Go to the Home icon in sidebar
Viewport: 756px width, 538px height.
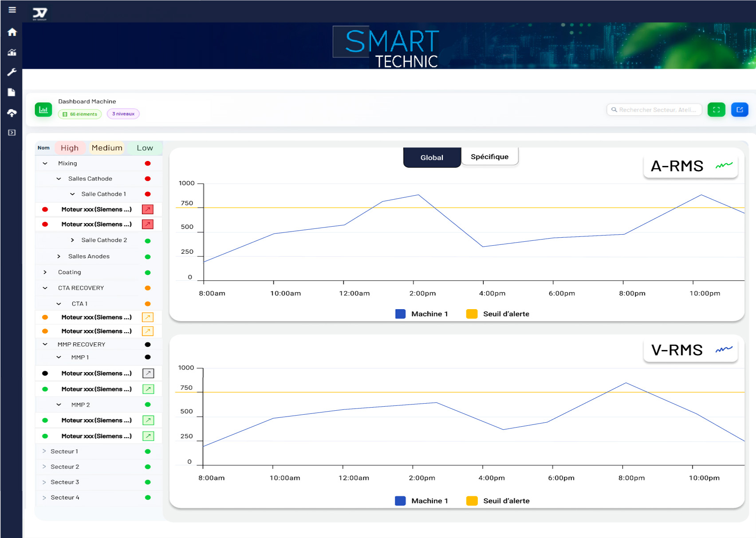[x=12, y=32]
